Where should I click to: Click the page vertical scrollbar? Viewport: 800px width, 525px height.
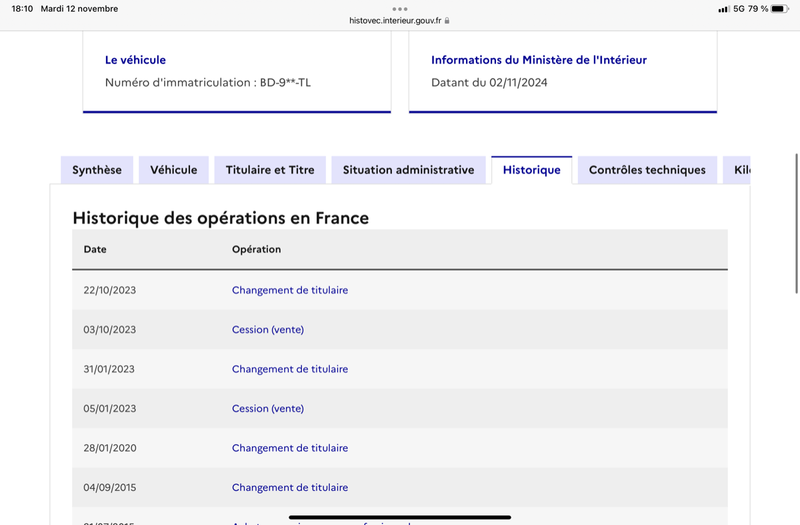[x=796, y=223]
